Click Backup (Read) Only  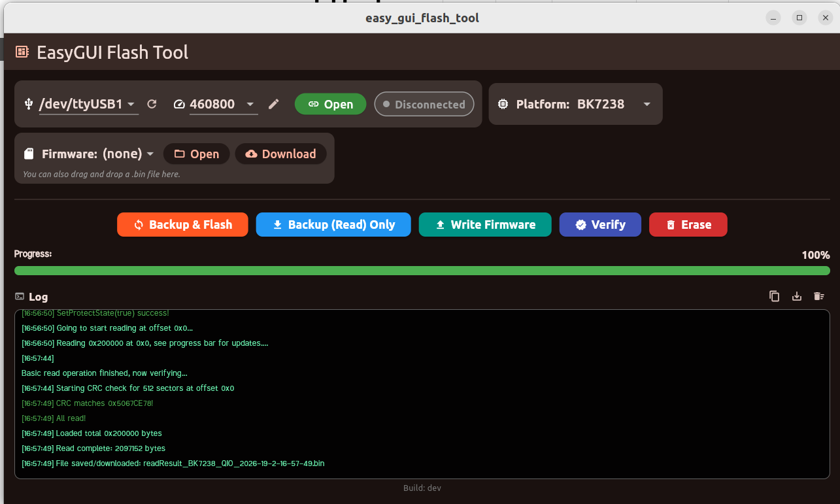333,225
